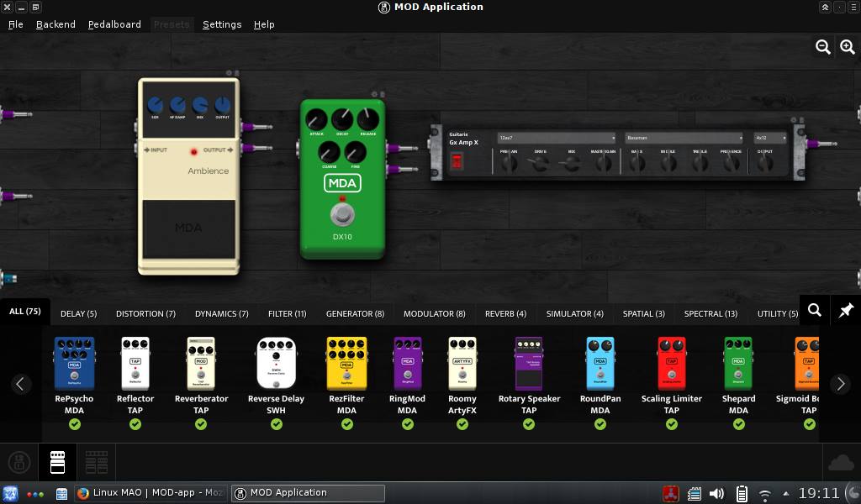Select the GENERATOR (8) category tab

click(x=355, y=313)
